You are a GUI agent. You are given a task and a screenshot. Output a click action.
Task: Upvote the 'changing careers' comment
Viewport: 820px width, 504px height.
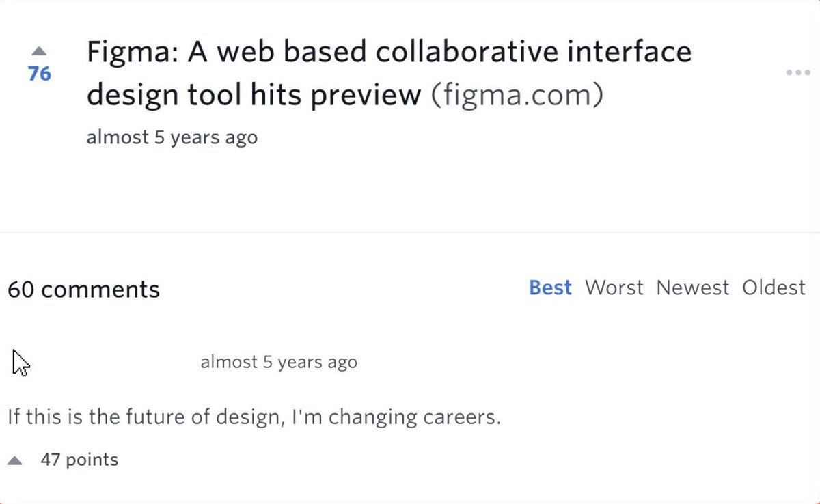point(15,461)
